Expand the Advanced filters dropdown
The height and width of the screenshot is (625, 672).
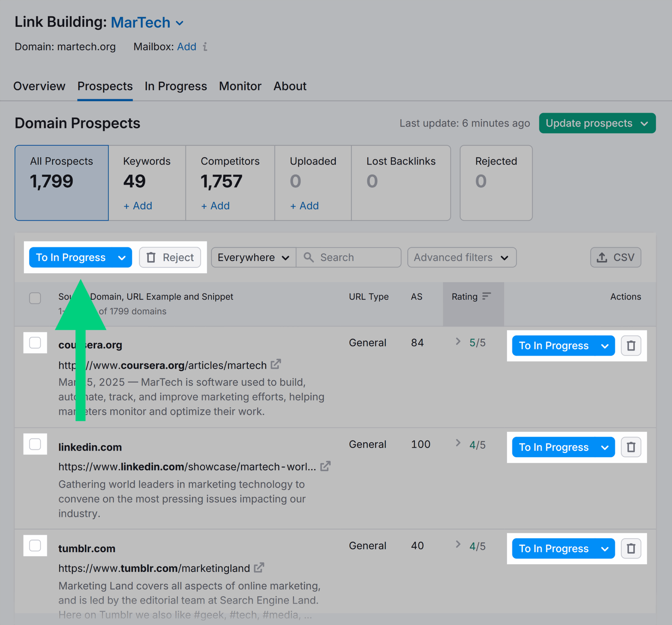461,257
